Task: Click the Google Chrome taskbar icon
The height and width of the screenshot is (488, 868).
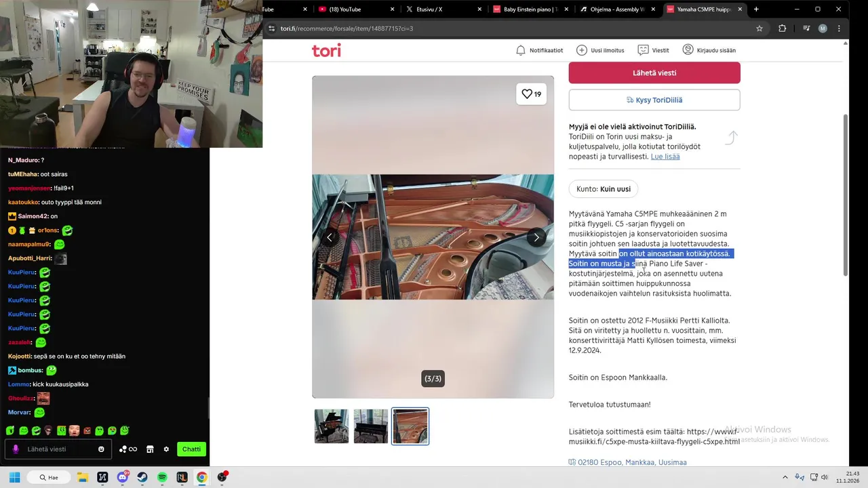Action: coord(202,477)
